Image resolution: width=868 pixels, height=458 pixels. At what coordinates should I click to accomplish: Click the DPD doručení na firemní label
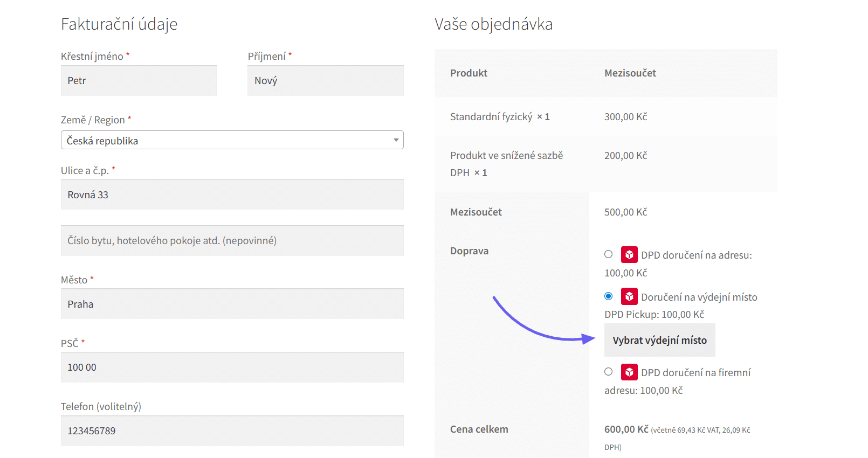click(695, 373)
